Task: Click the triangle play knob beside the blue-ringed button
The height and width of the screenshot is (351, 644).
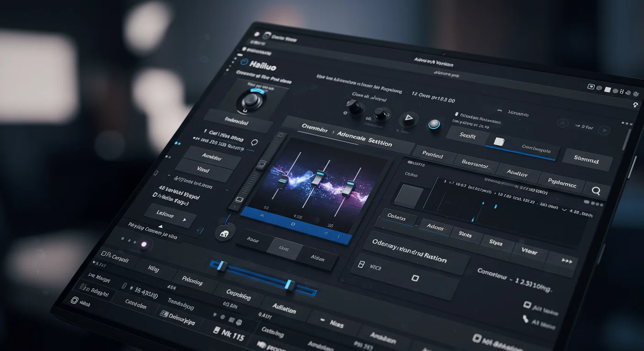Action: tap(408, 120)
